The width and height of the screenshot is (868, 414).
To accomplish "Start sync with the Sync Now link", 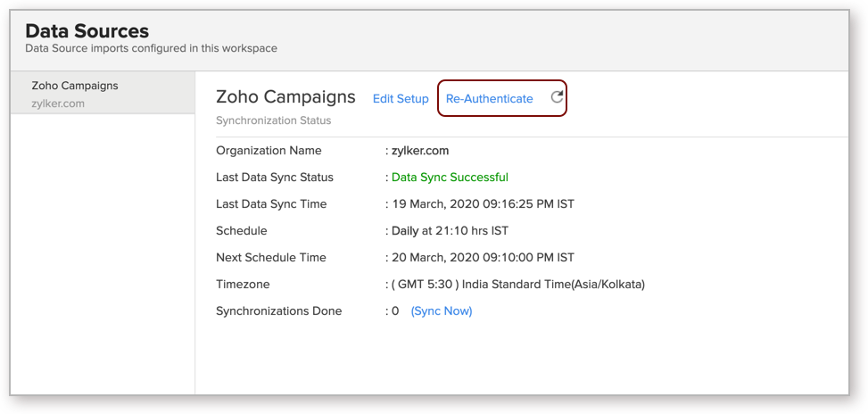I will pos(441,311).
